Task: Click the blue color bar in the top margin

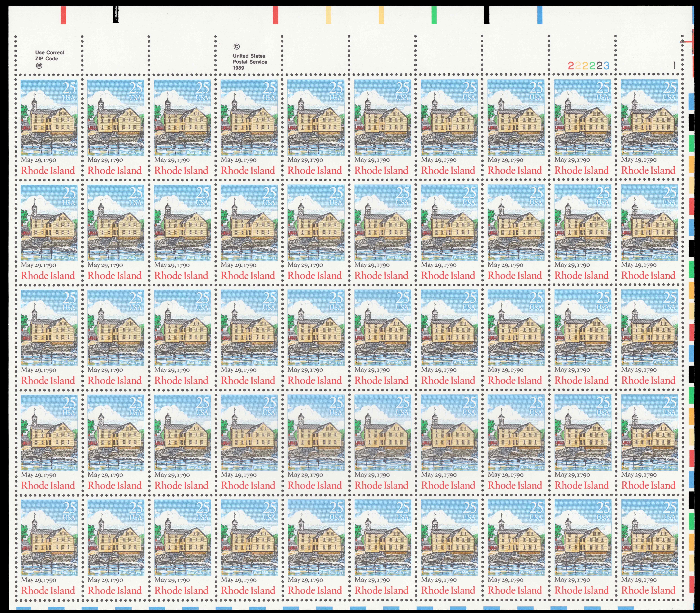Action: point(540,15)
